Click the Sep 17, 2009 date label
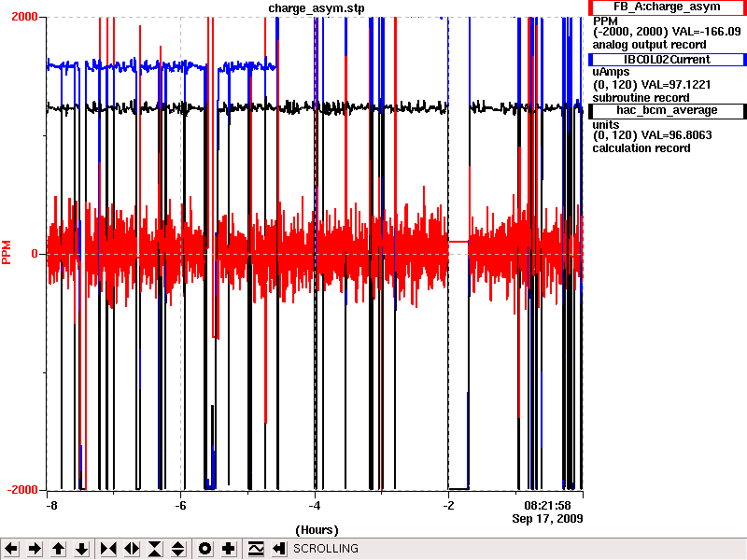 coord(547,519)
